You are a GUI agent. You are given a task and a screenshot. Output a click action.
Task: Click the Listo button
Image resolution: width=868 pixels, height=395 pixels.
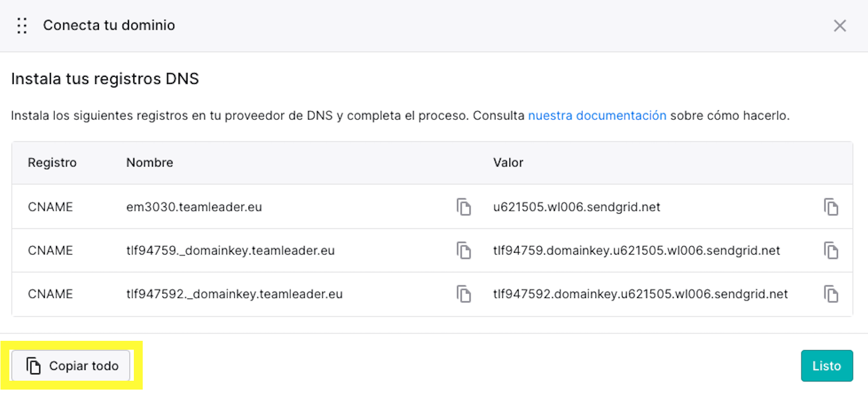click(x=827, y=365)
